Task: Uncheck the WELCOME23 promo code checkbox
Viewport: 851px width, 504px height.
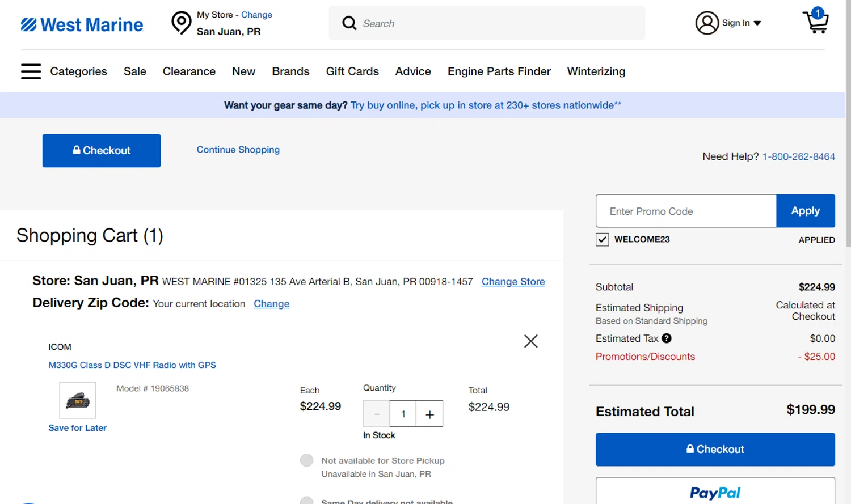Action: click(603, 240)
